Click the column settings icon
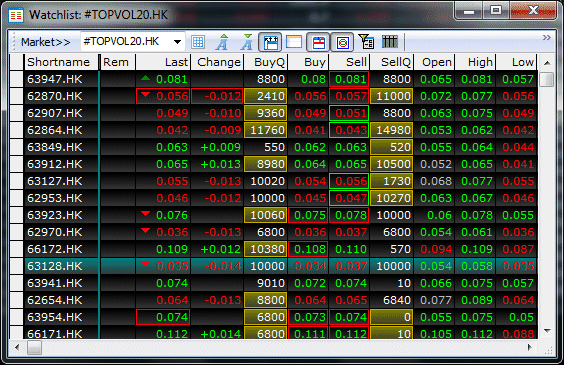The image size is (564, 365). 390,42
